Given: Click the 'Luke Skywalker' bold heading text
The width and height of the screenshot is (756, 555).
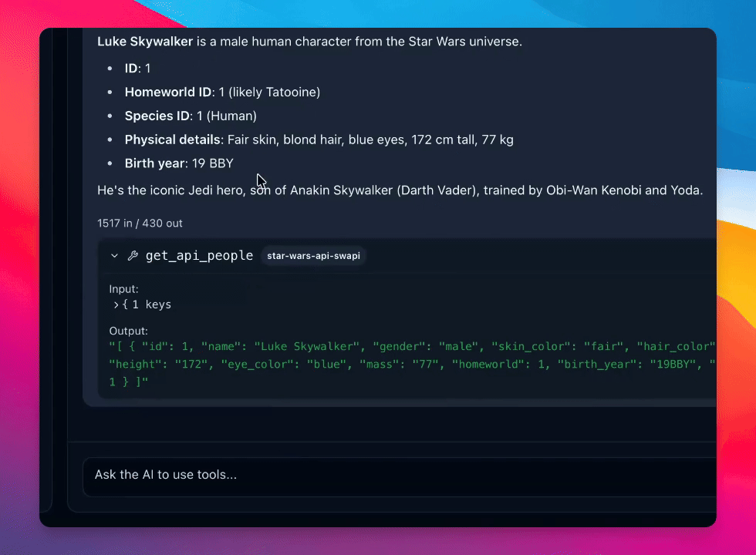Looking at the screenshot, I should tap(145, 42).
